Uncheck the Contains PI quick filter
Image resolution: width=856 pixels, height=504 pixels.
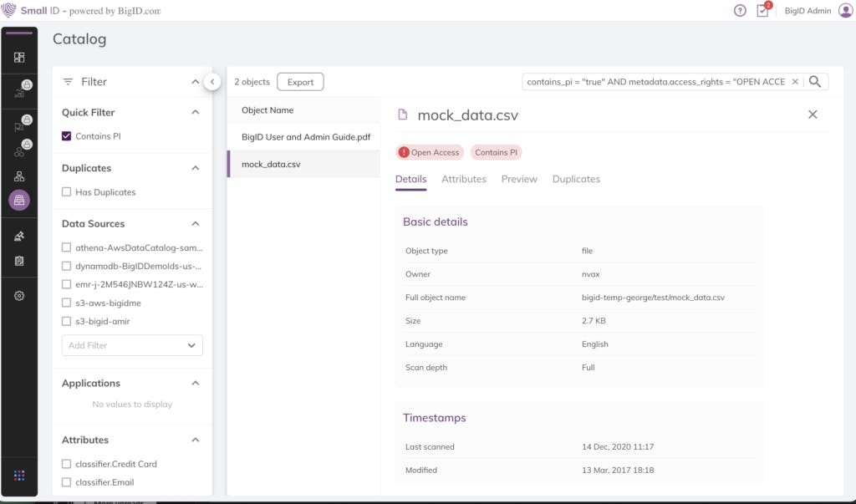(x=67, y=136)
